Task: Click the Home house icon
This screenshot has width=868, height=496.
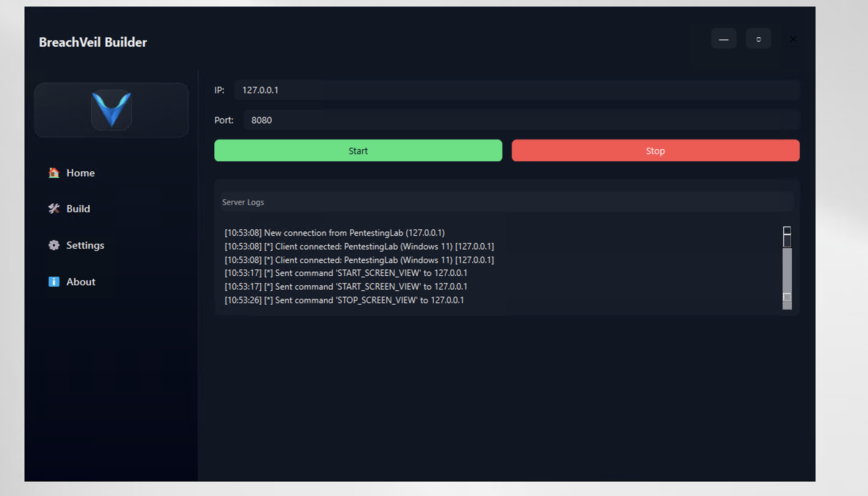Action: click(54, 173)
